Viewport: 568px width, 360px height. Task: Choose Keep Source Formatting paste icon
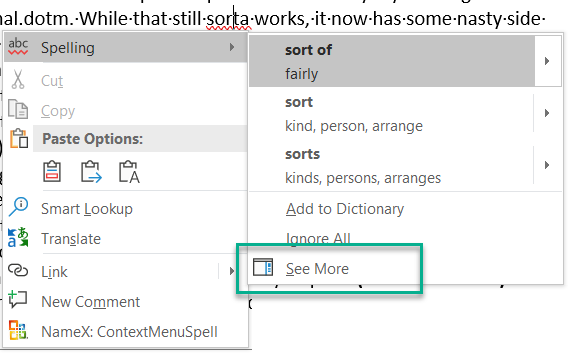(52, 171)
